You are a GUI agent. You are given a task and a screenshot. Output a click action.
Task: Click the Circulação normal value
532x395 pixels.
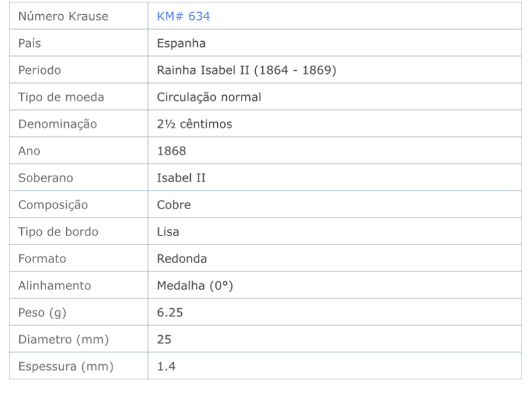pos(209,97)
